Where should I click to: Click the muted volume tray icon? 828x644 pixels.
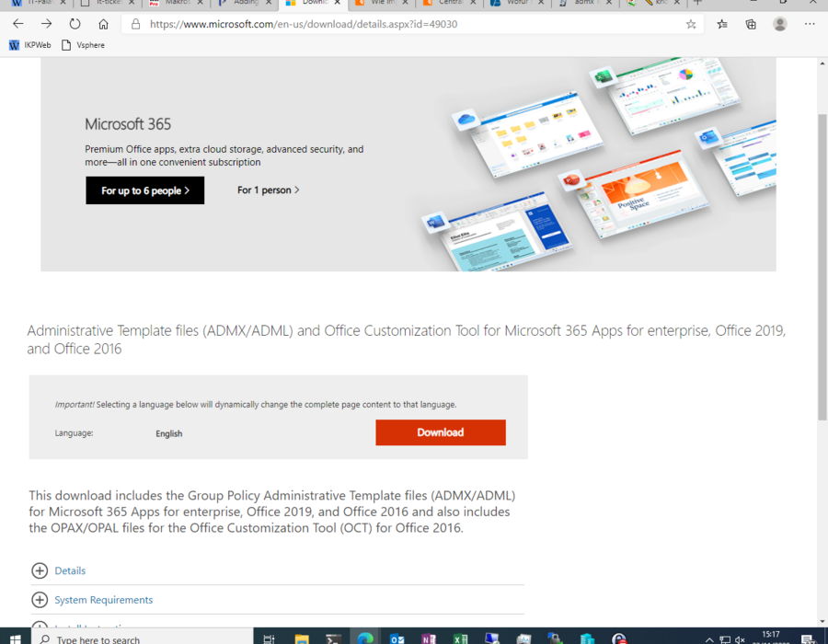[x=740, y=639]
